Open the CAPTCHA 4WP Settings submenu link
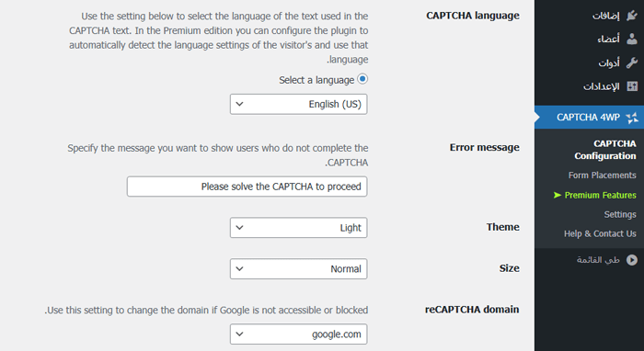The width and height of the screenshot is (644, 351). (x=620, y=214)
